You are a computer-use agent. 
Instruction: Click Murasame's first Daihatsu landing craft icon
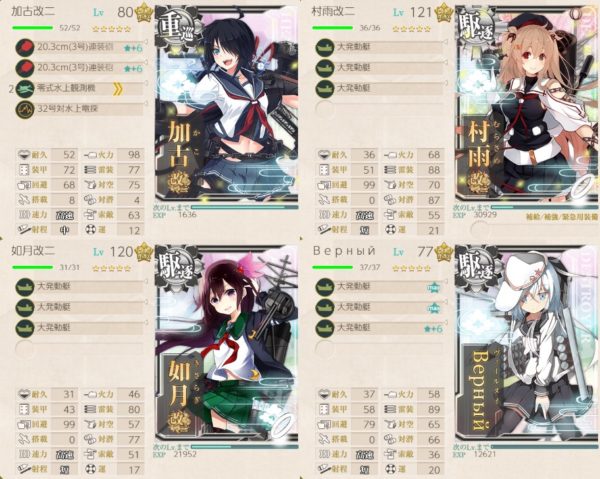point(325,47)
